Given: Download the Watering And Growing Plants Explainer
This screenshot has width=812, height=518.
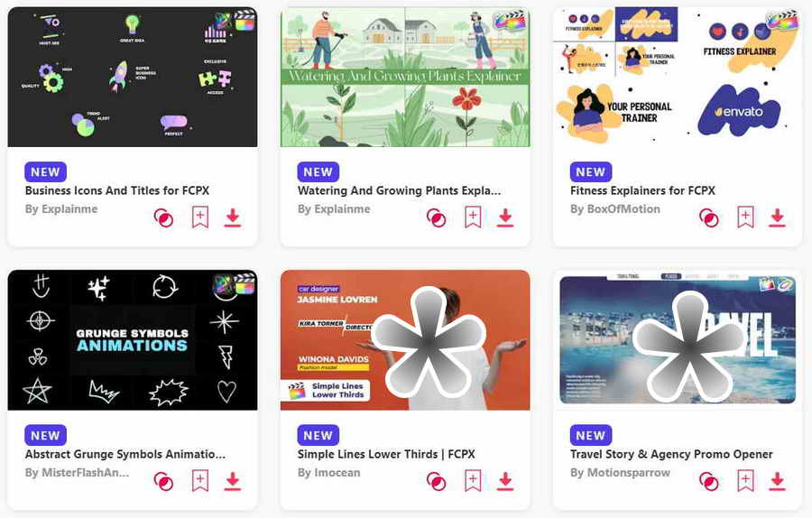Looking at the screenshot, I should point(505,217).
